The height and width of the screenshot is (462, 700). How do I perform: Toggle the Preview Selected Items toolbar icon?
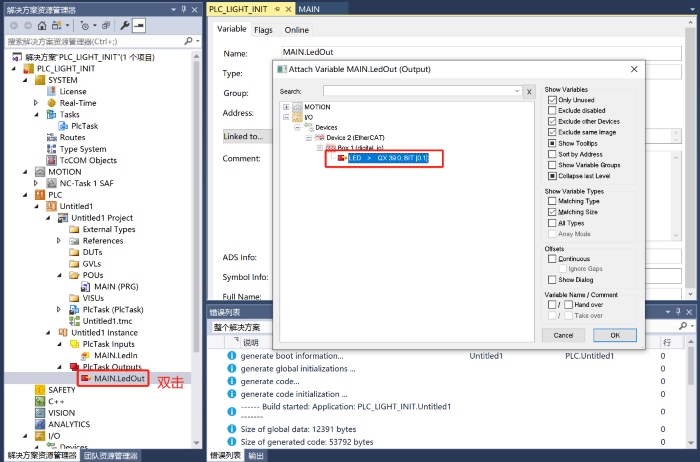pos(139,25)
